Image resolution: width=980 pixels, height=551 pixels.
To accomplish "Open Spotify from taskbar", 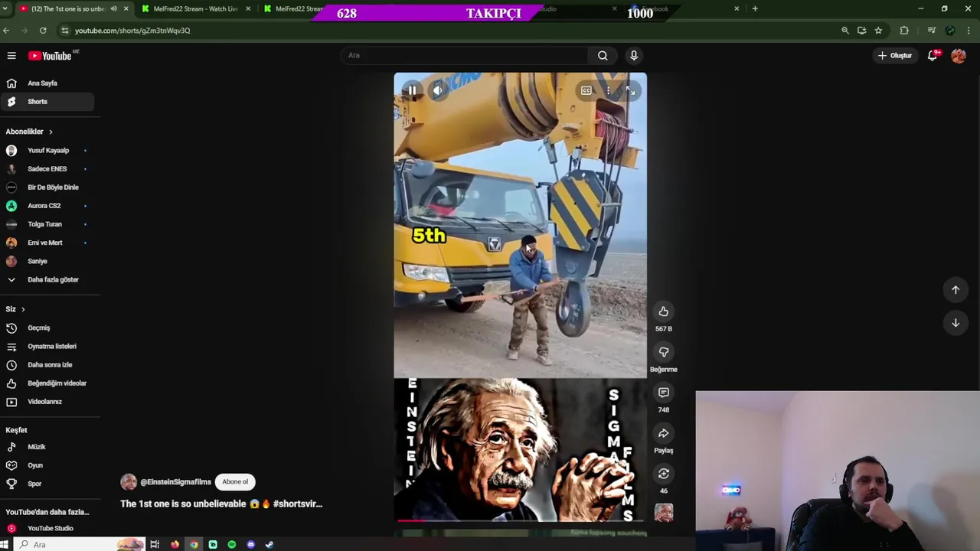I will (x=232, y=545).
